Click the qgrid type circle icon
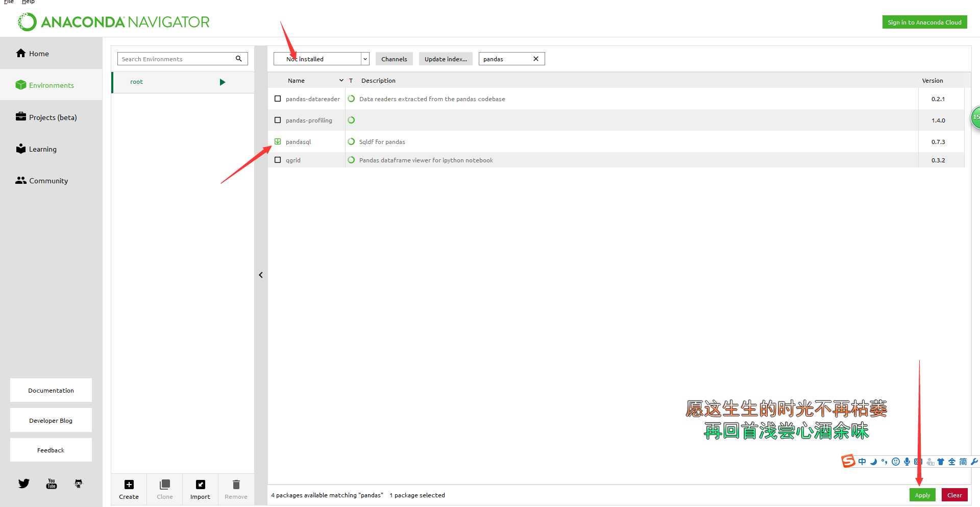The width and height of the screenshot is (980, 507). click(351, 160)
